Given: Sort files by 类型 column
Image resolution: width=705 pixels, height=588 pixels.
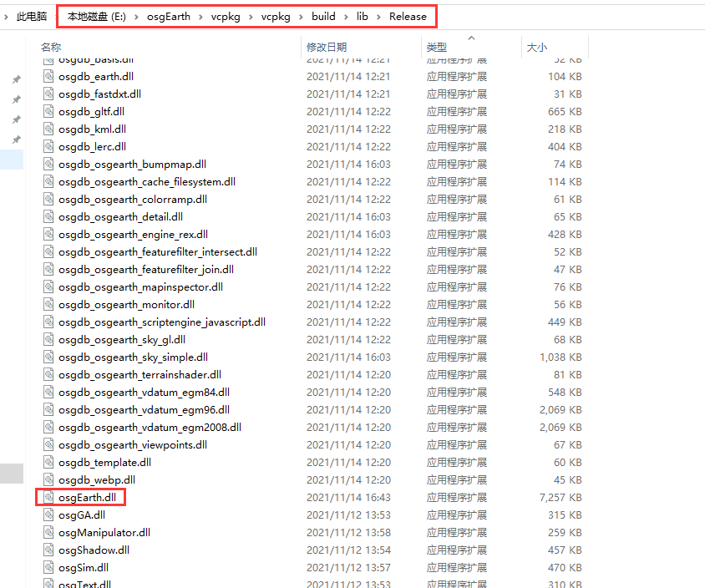Looking at the screenshot, I should (437, 48).
